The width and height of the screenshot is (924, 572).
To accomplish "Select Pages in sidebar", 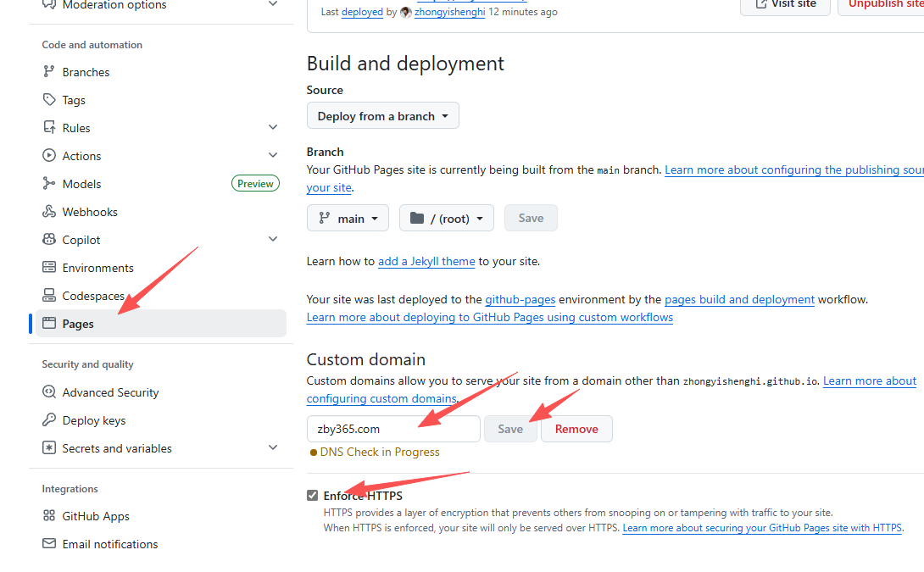I will [161, 324].
